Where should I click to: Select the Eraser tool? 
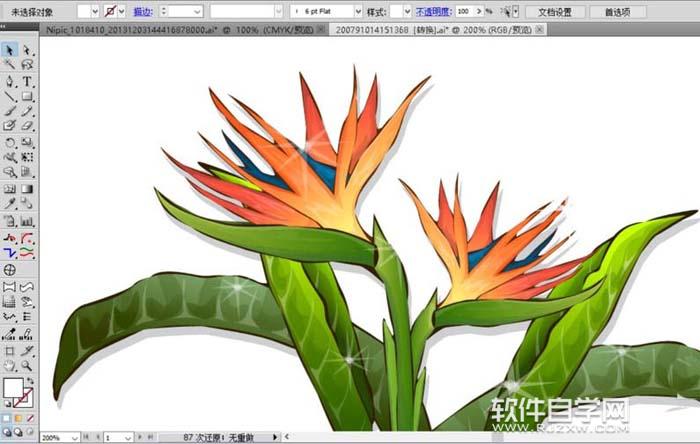point(27,126)
